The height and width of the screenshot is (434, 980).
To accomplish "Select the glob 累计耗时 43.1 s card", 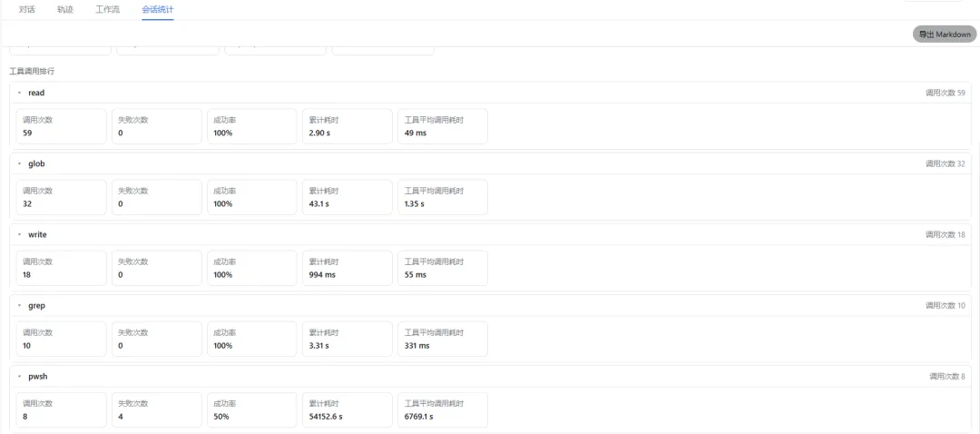I will pos(348,198).
